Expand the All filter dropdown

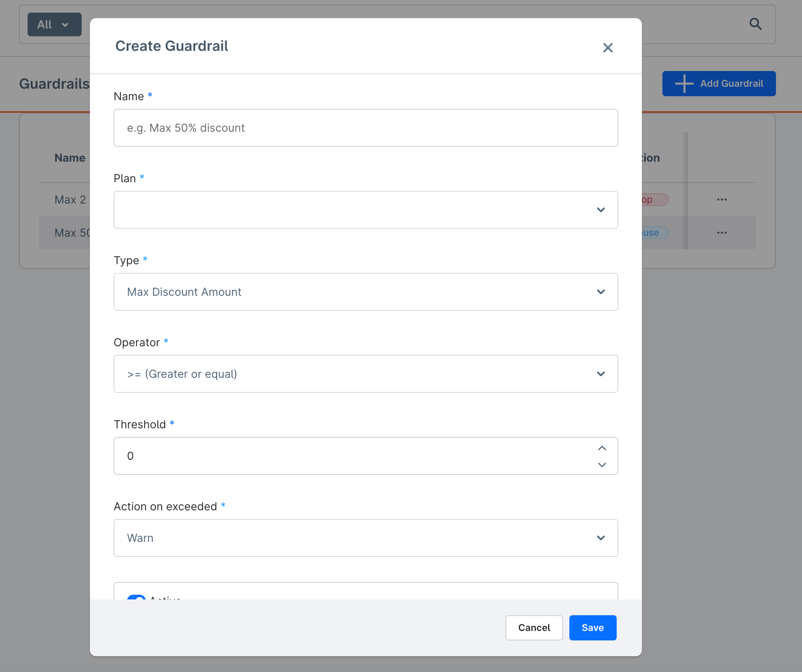tap(54, 24)
